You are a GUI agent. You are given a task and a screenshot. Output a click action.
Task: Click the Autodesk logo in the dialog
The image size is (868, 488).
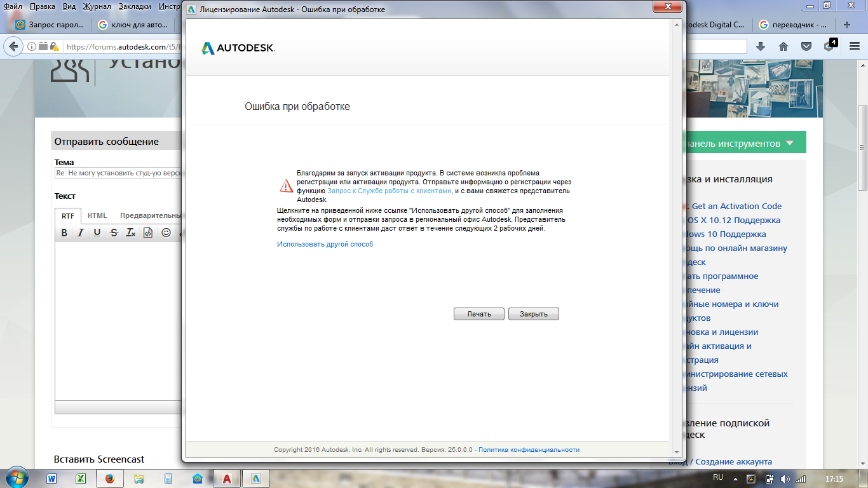pyautogui.click(x=238, y=48)
